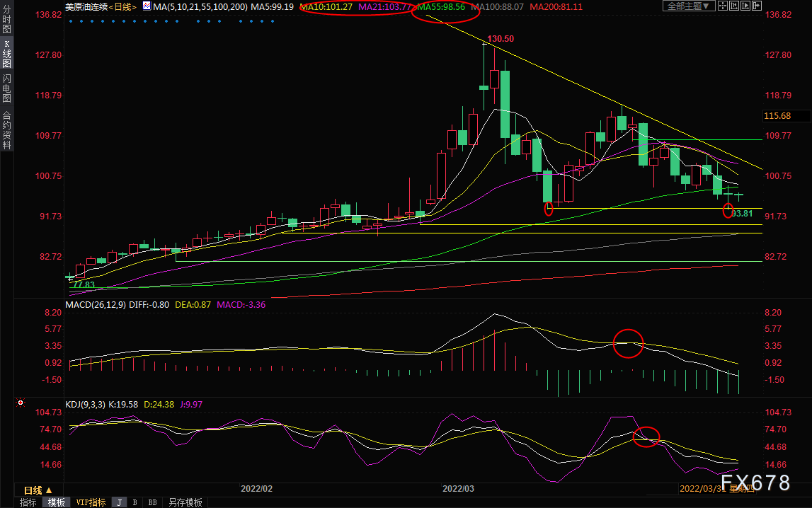
Task: Select the 指标 bottom tab
Action: click(x=28, y=502)
